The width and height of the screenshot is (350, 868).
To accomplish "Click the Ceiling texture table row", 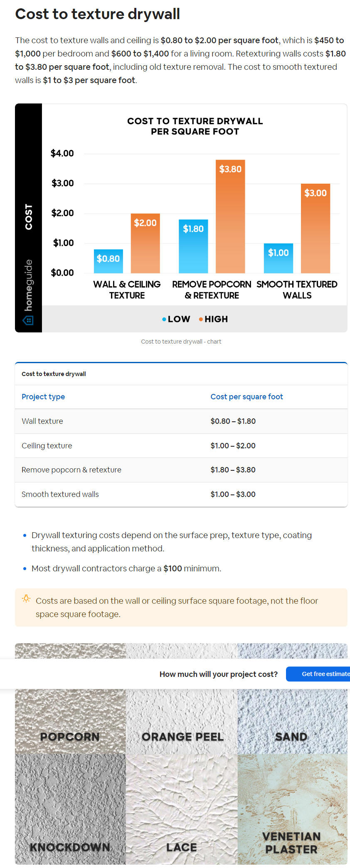I will pyautogui.click(x=181, y=446).
